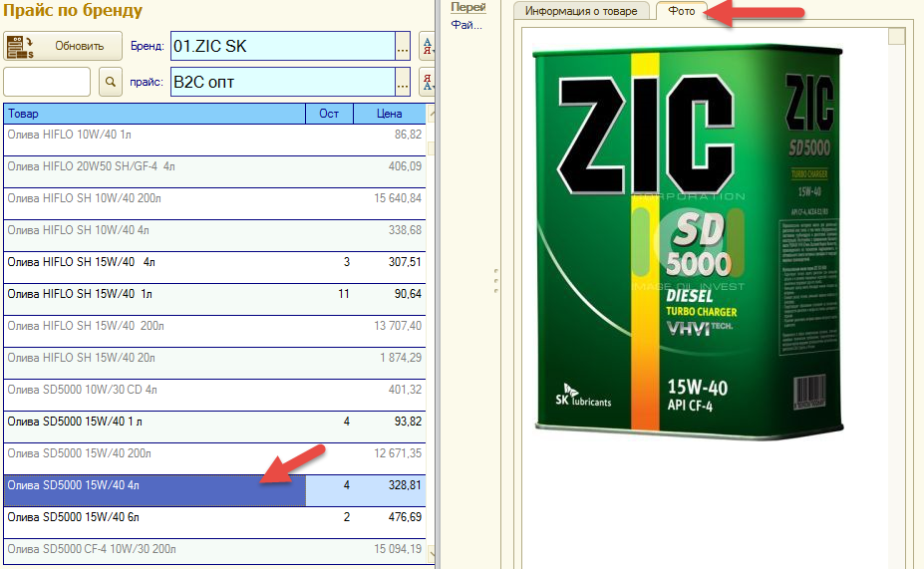The image size is (924, 569).
Task: Focus the search text field beside the magnifier button
Action: point(47,82)
